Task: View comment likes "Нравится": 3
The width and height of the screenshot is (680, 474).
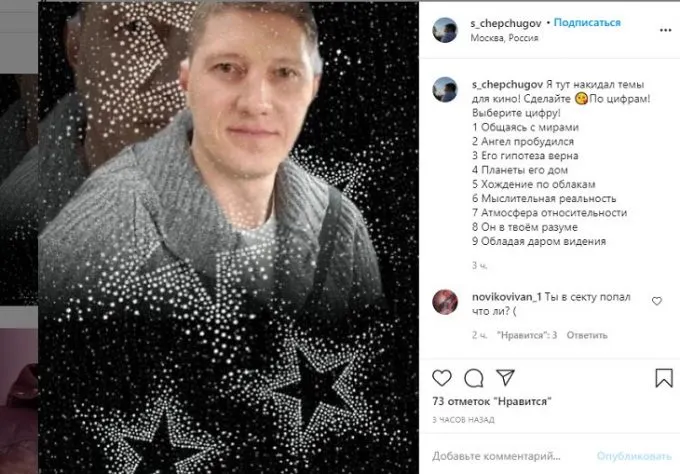Action: [527, 335]
